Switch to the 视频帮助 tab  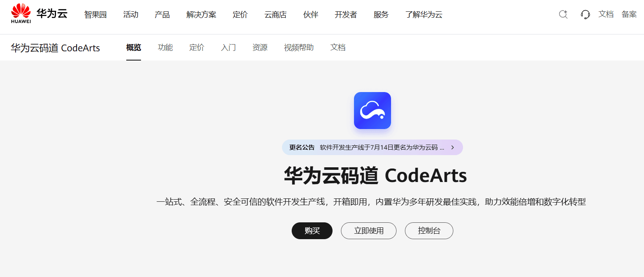[x=299, y=47]
